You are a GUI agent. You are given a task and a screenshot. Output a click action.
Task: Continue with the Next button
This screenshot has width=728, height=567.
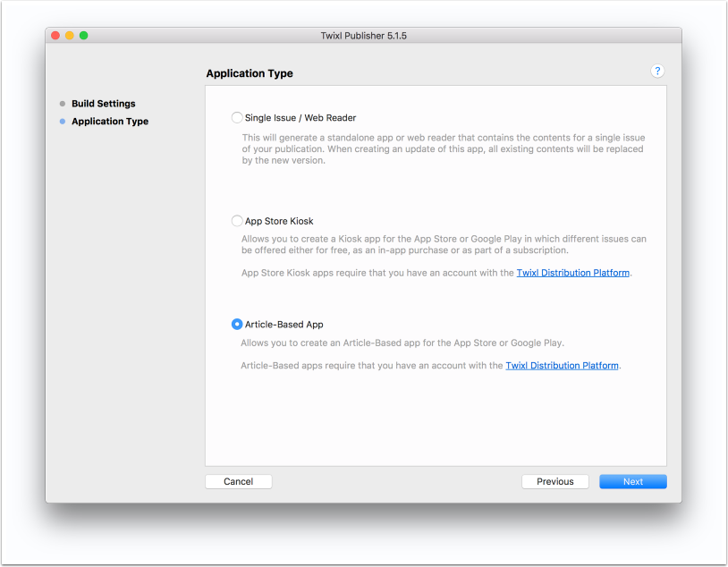633,481
